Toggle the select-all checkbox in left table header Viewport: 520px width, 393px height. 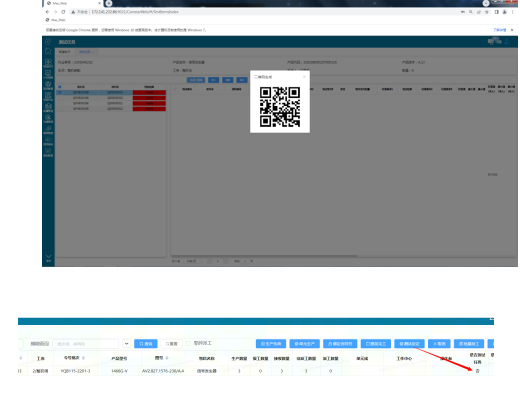point(60,87)
